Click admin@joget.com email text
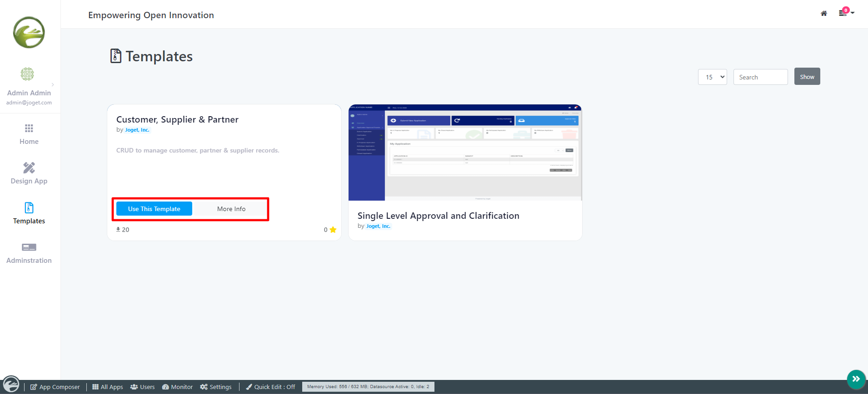868x394 pixels. pyautogui.click(x=29, y=103)
